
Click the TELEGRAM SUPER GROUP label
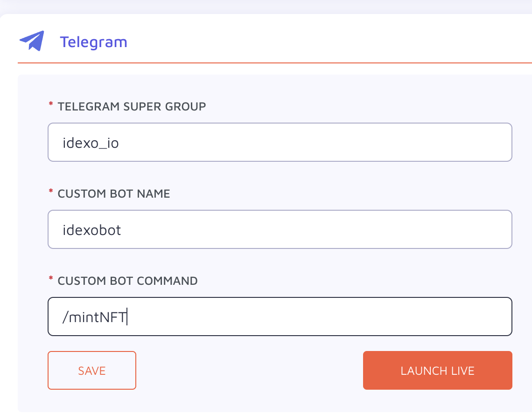coord(132,106)
